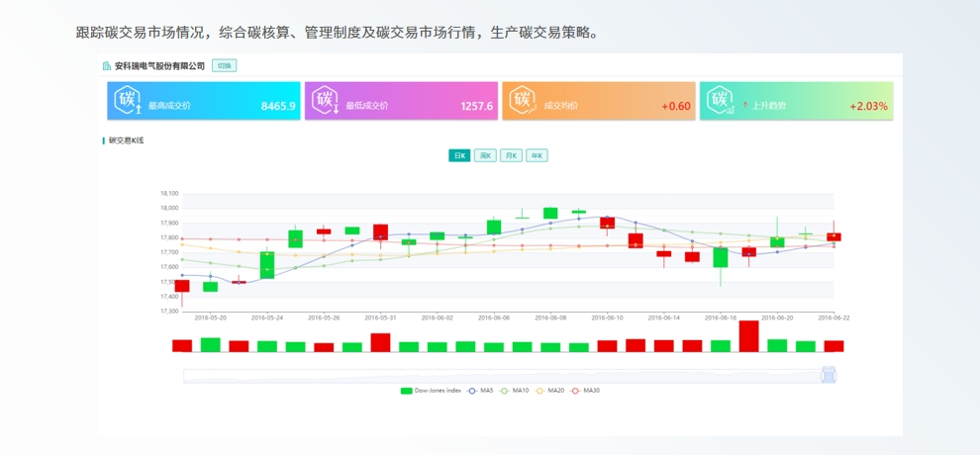
Task: Click the highest price carbon icon
Action: [x=128, y=101]
